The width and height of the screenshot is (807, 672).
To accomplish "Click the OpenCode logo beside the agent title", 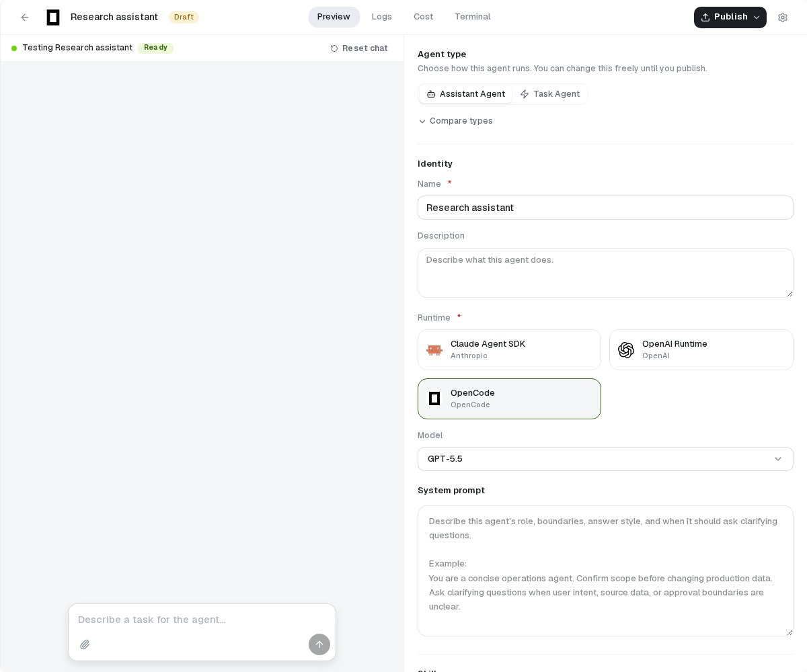I will (x=53, y=17).
